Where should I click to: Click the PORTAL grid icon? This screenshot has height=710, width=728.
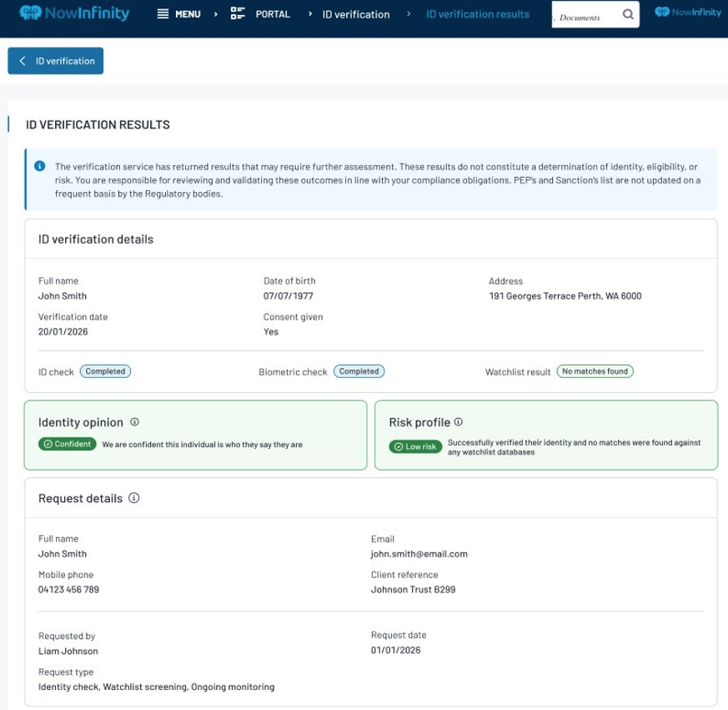coord(238,13)
